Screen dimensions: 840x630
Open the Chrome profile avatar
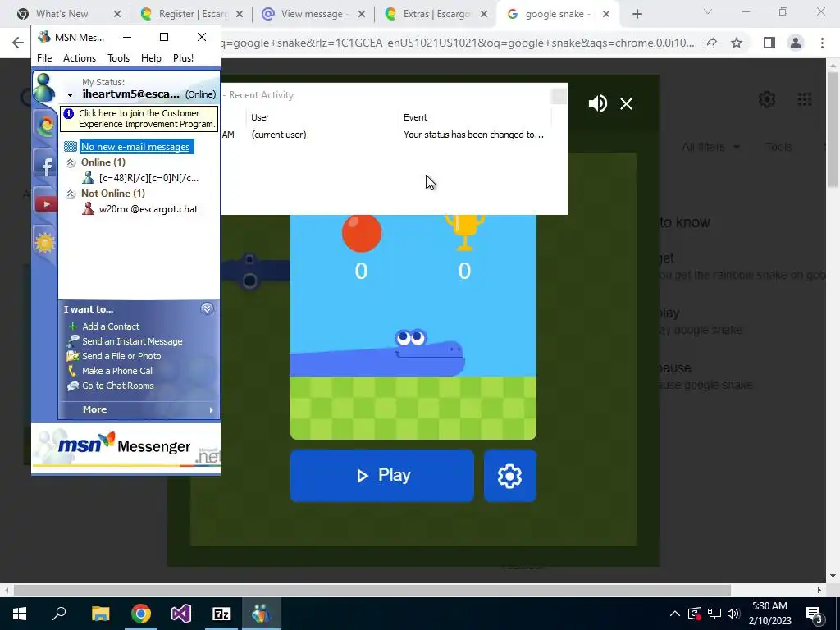[796, 43]
